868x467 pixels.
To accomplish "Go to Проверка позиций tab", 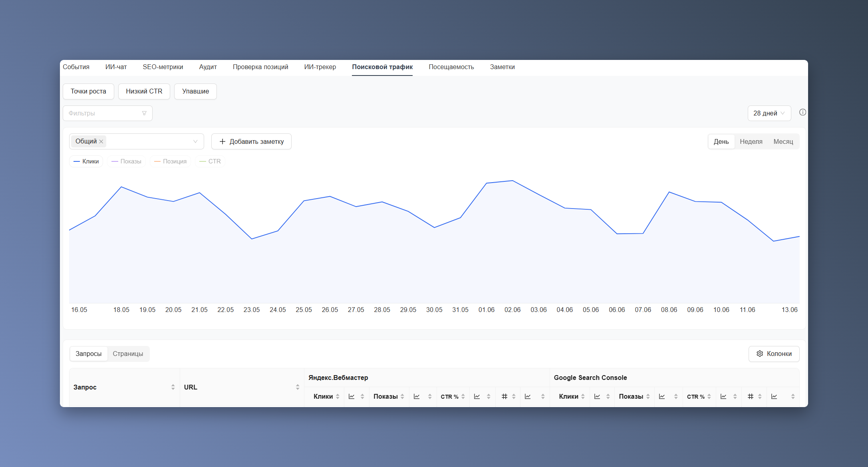I will 260,67.
